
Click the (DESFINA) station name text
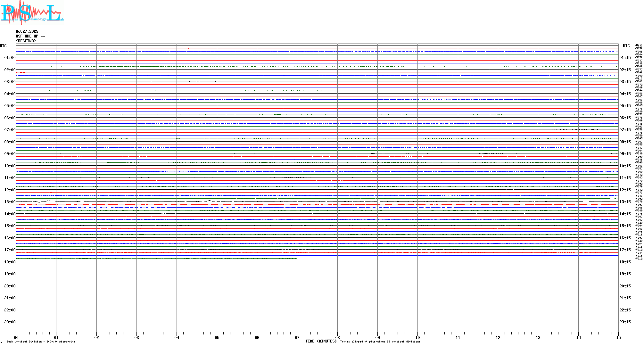(x=26, y=41)
